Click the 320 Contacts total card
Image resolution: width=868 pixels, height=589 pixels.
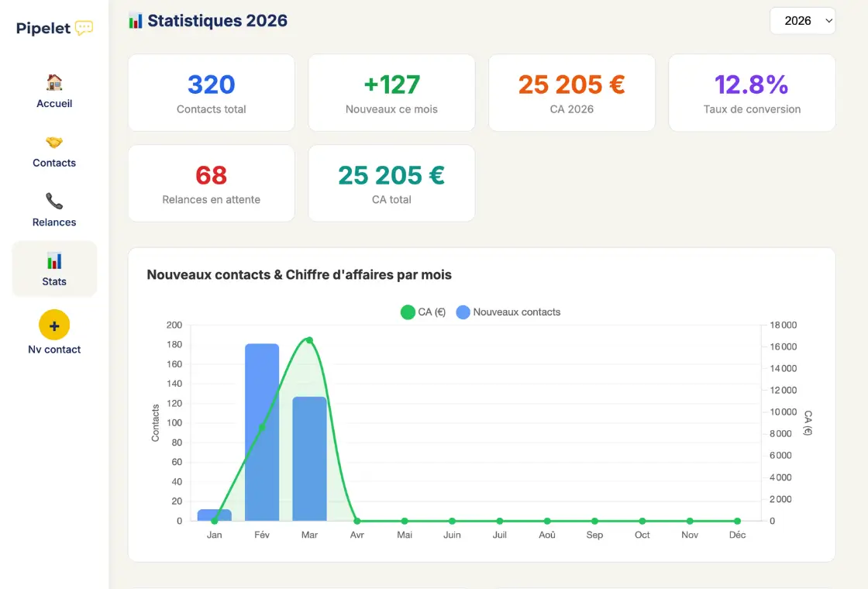tap(211, 92)
